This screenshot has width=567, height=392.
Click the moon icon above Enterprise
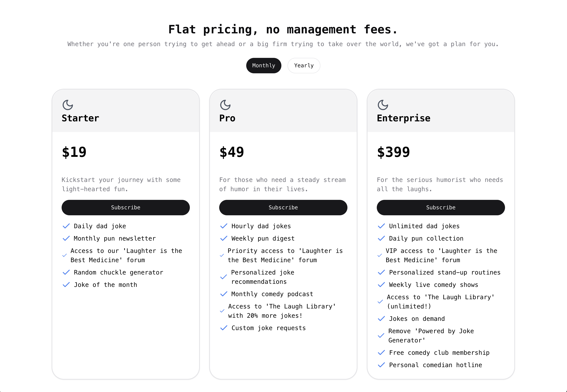click(383, 105)
